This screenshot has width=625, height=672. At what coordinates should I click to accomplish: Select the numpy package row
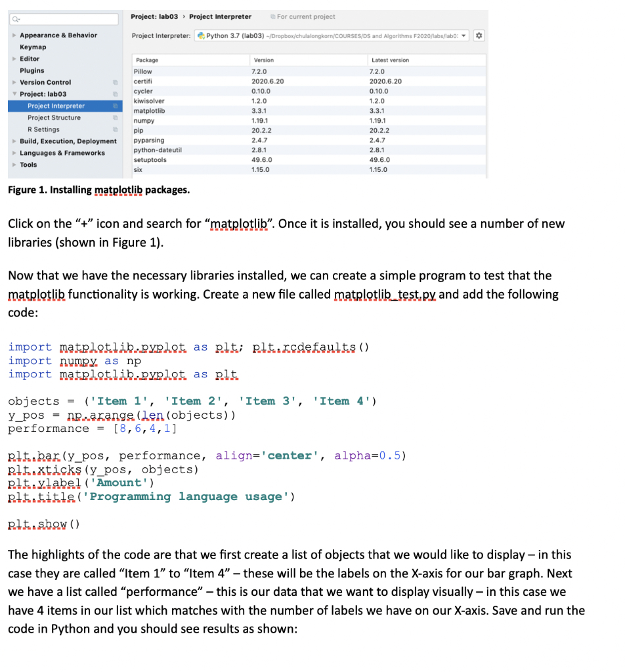click(309, 121)
